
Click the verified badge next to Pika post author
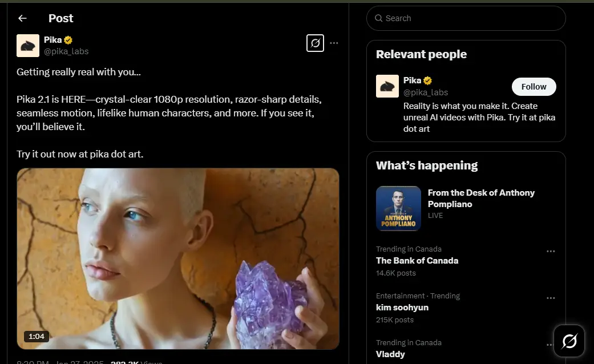coord(68,40)
